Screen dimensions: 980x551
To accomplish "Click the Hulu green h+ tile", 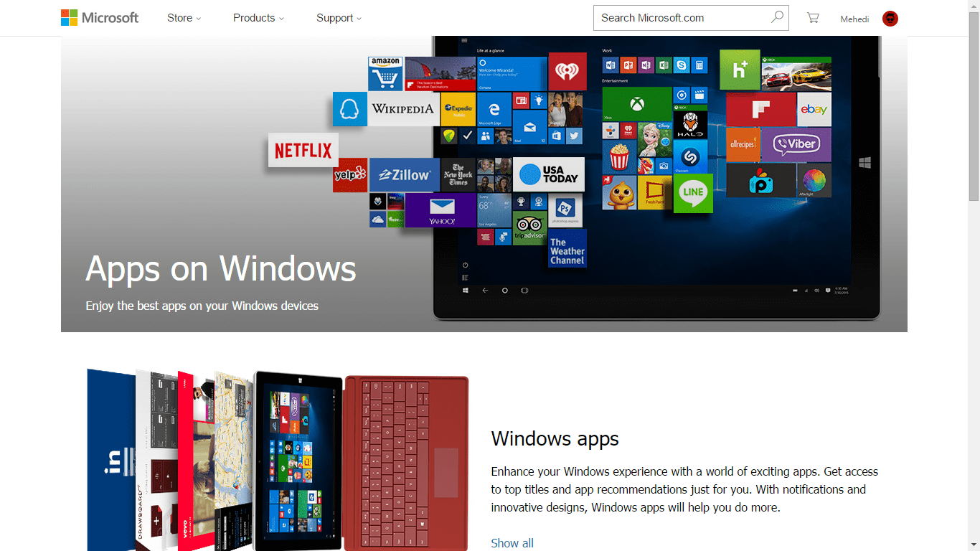I will click(740, 70).
